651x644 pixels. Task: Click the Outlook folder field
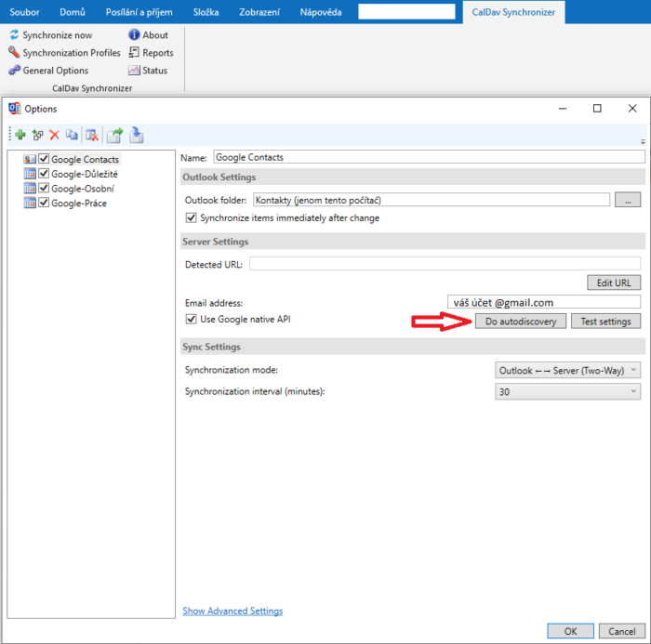(432, 200)
